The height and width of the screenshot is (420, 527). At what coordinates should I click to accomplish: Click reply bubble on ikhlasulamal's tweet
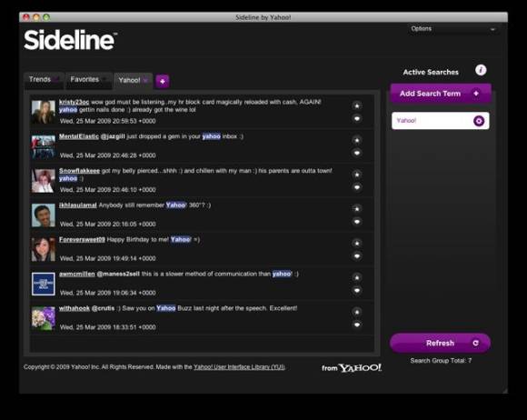357,222
